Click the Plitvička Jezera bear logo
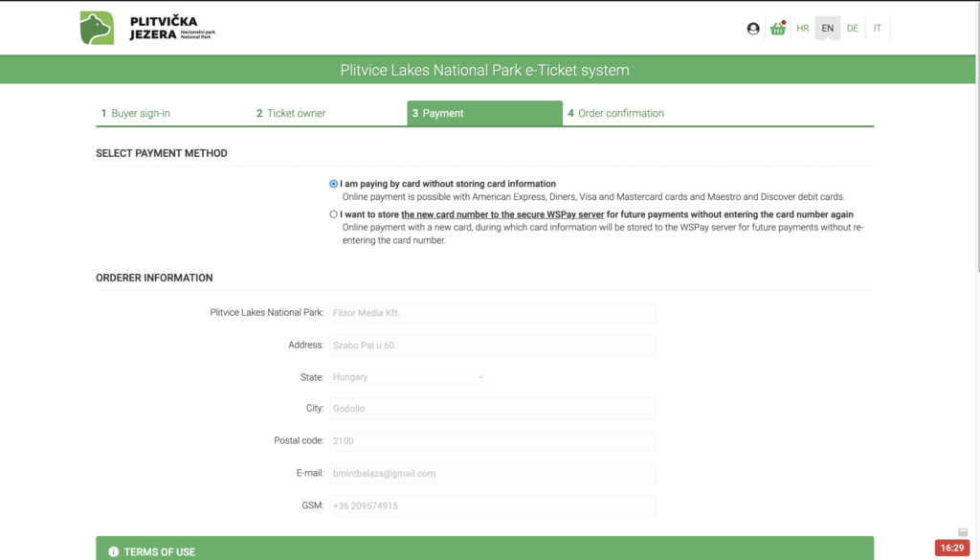This screenshot has width=980, height=560. click(x=97, y=29)
